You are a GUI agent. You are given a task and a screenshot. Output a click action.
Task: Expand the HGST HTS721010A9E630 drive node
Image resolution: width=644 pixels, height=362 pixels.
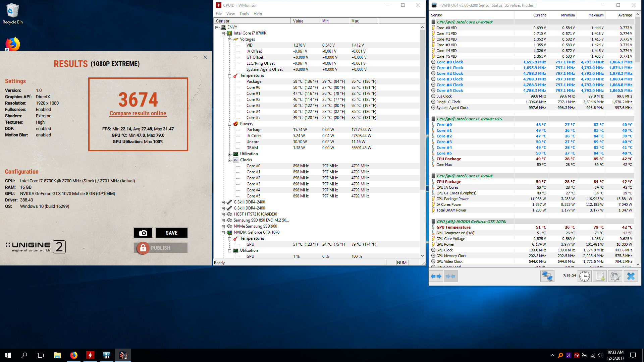[x=223, y=215]
